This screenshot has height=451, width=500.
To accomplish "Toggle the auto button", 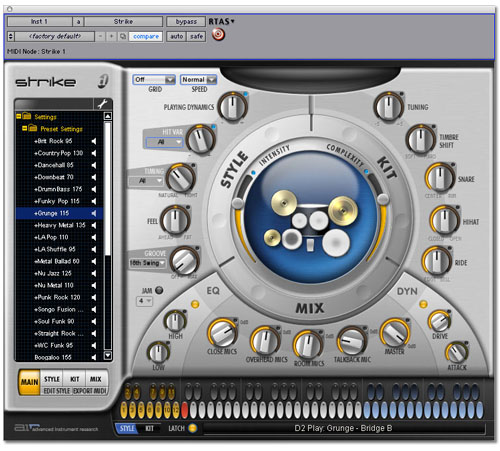I will click(177, 36).
